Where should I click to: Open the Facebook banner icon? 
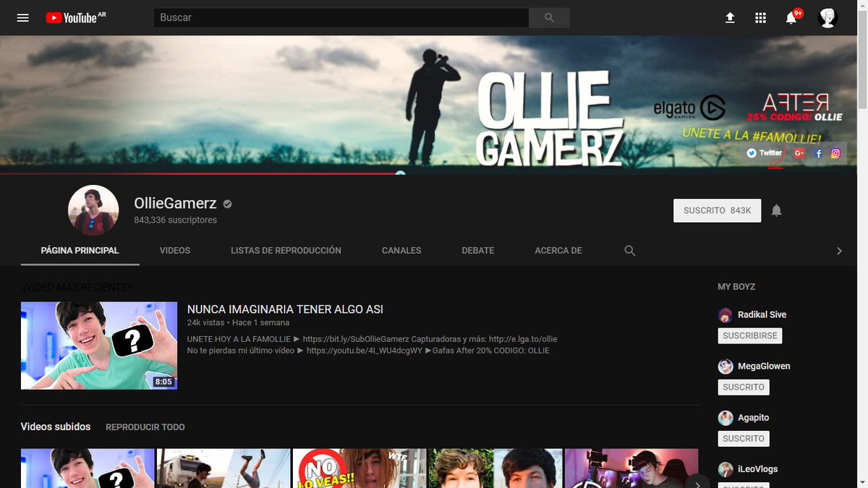(818, 153)
